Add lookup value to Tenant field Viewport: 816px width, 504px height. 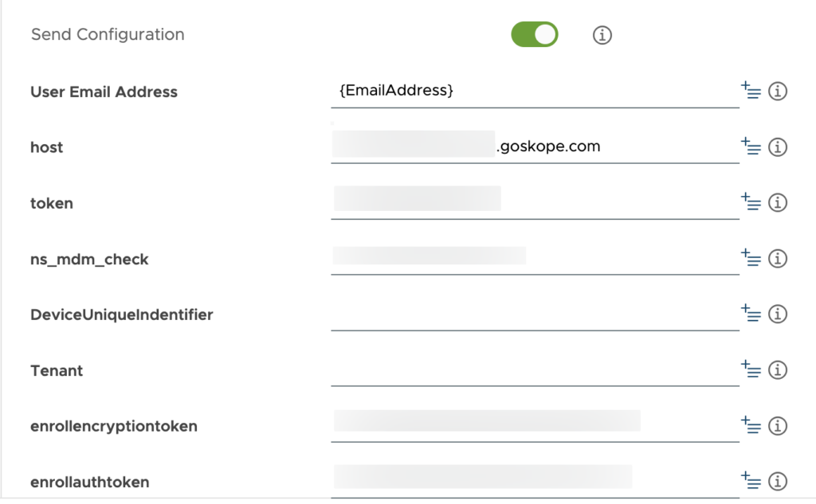point(751,369)
